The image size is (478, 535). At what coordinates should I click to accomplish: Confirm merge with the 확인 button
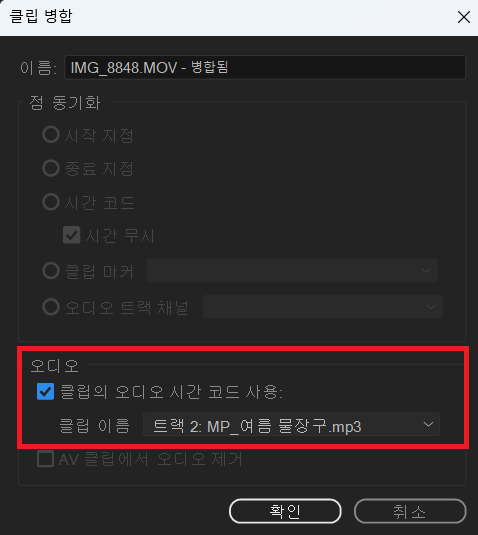pyautogui.click(x=285, y=511)
